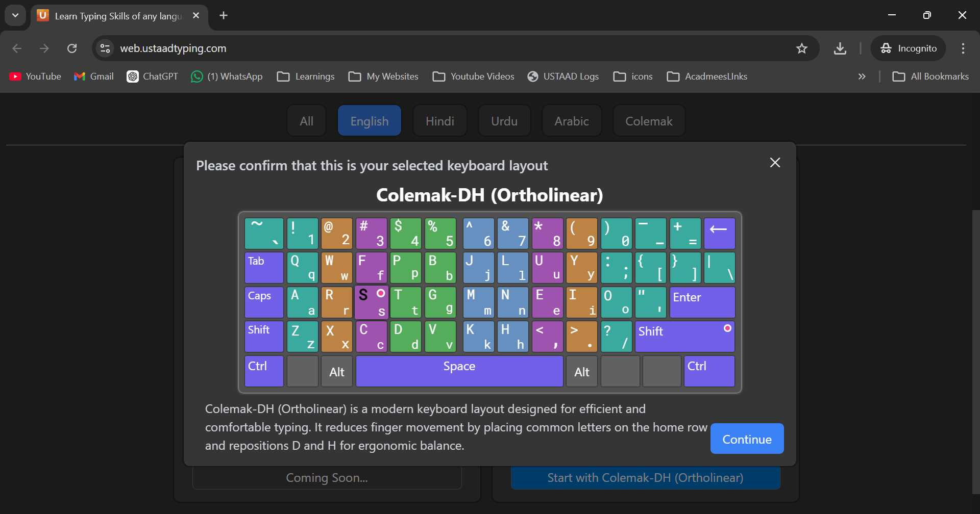
Task: Switch to the Colemak tab
Action: point(648,121)
